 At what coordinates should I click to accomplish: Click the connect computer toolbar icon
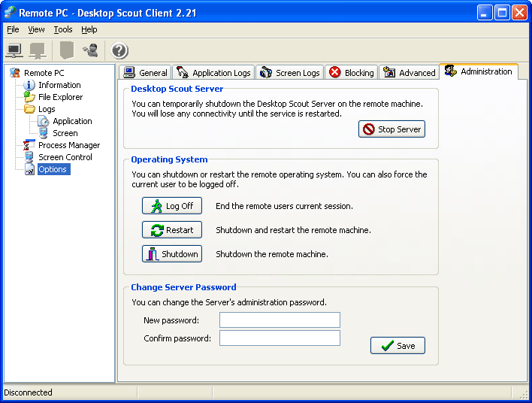14,50
